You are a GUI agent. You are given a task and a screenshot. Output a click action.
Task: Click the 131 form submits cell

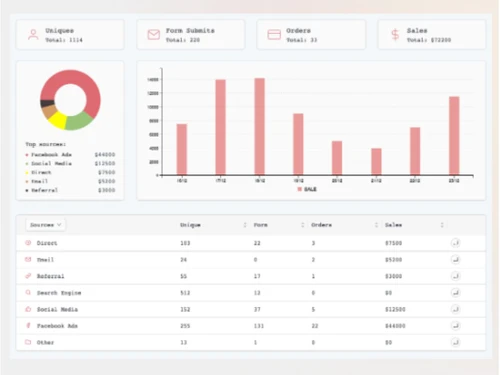pyautogui.click(x=259, y=326)
